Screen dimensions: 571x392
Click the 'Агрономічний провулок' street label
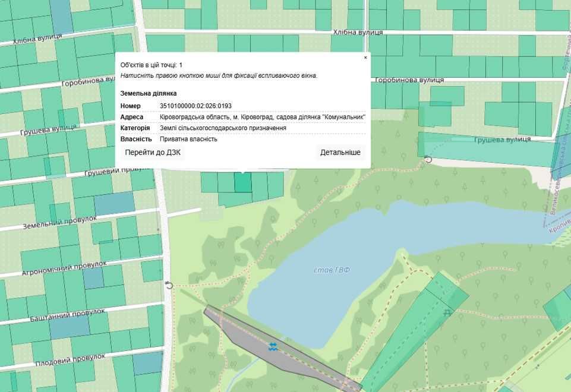(64, 268)
